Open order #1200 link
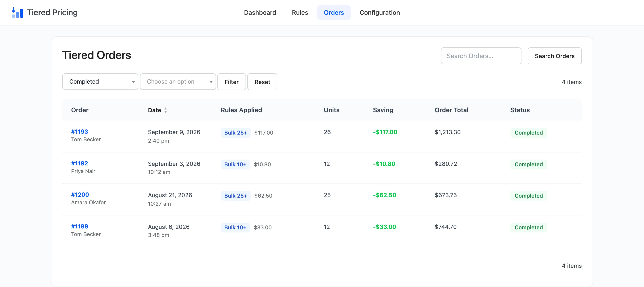The width and height of the screenshot is (644, 287). (x=80, y=194)
